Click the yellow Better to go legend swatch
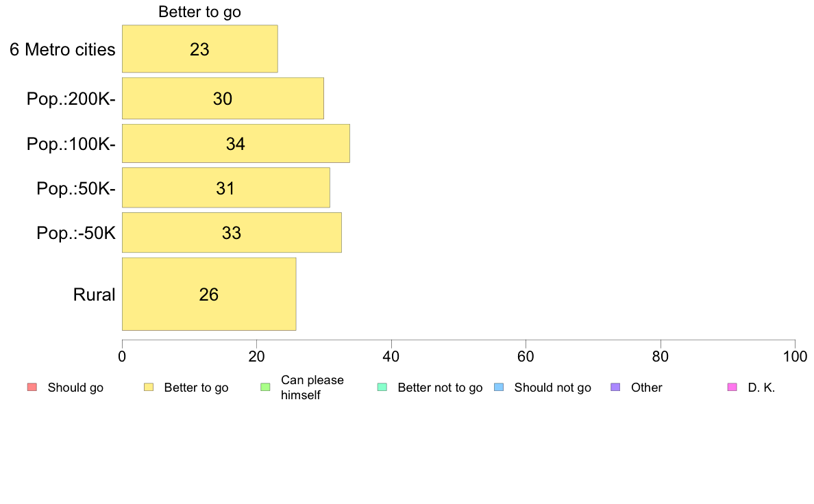The height and width of the screenshot is (504, 814). pos(149,387)
